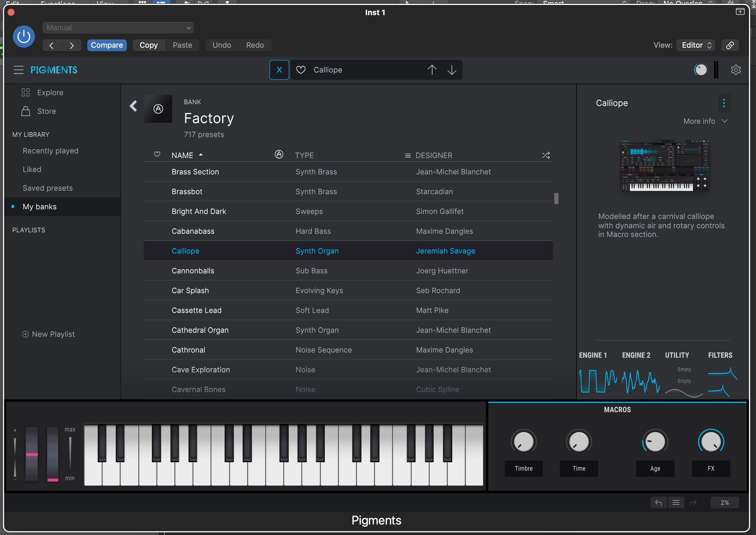Image resolution: width=756 pixels, height=535 pixels.
Task: Select Recently played in My Library
Action: point(50,151)
